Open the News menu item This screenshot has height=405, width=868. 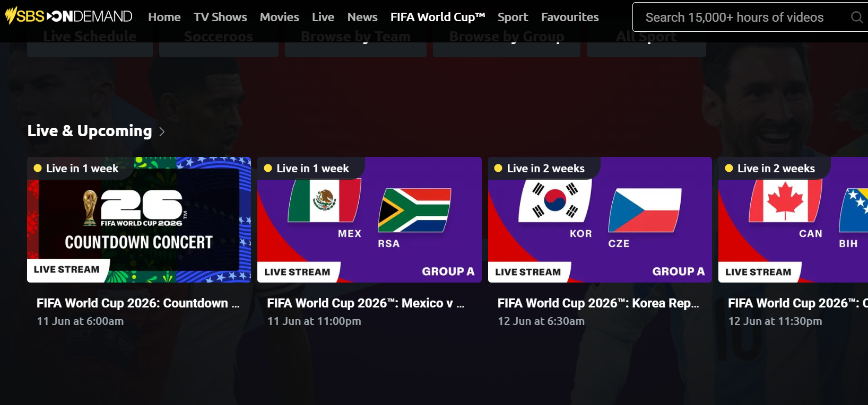coord(362,17)
